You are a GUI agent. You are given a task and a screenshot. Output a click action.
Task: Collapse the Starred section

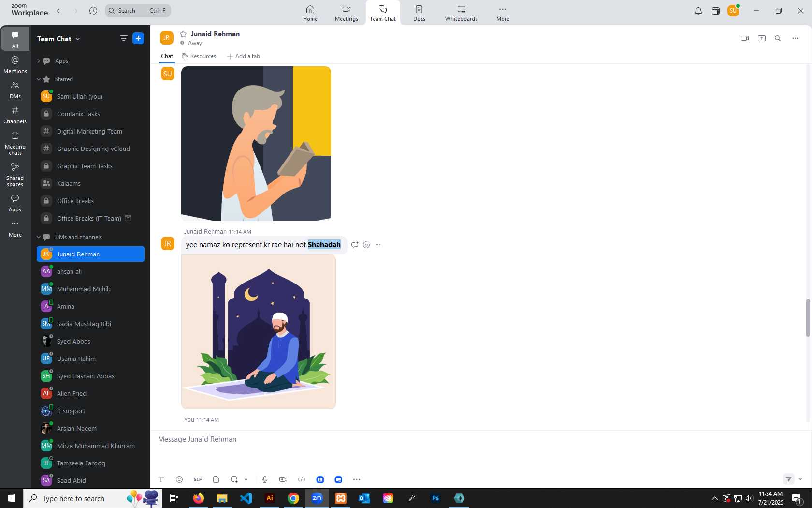click(39, 79)
